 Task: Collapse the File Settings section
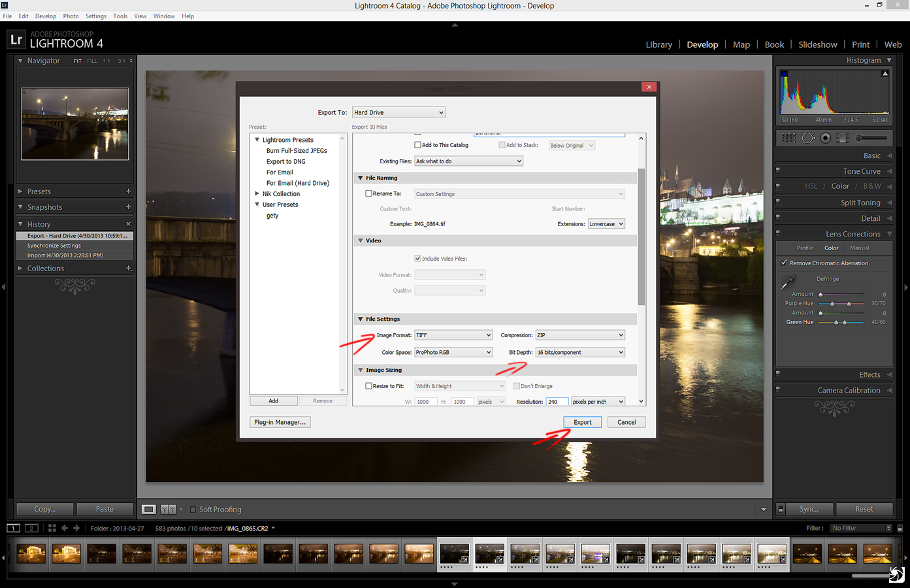click(x=360, y=319)
